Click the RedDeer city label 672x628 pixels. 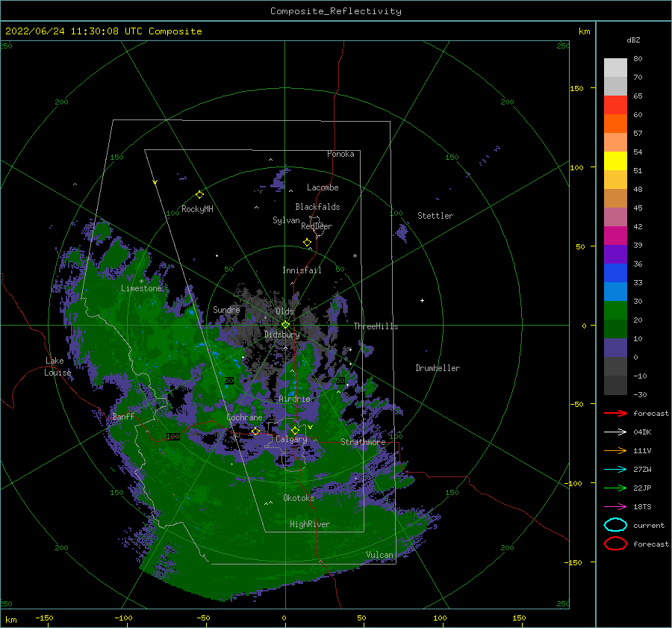317,226
